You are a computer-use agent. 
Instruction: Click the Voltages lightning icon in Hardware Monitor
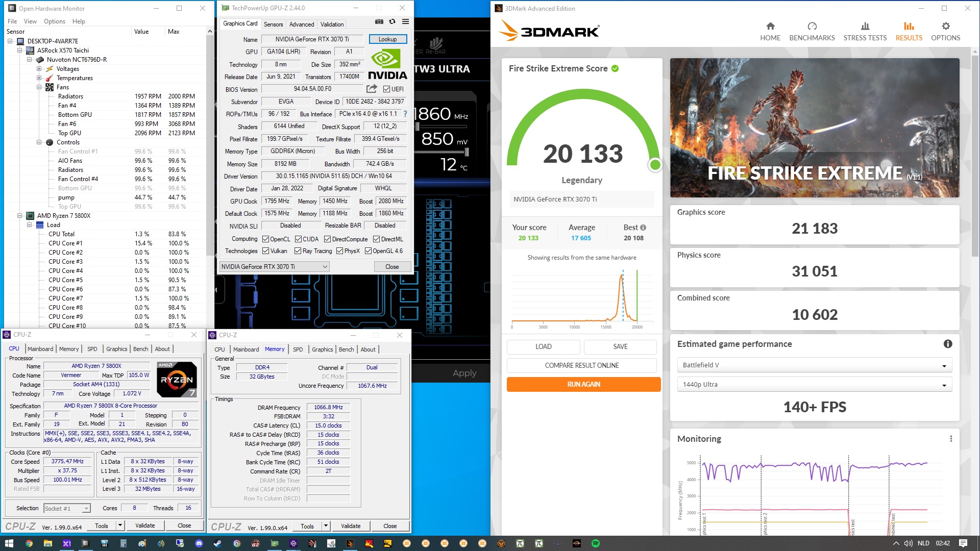pos(50,69)
